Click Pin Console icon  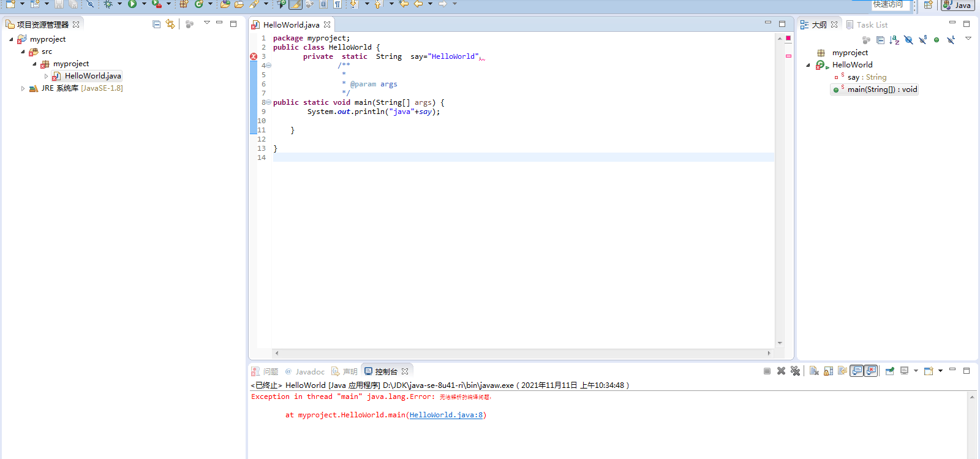pyautogui.click(x=889, y=371)
